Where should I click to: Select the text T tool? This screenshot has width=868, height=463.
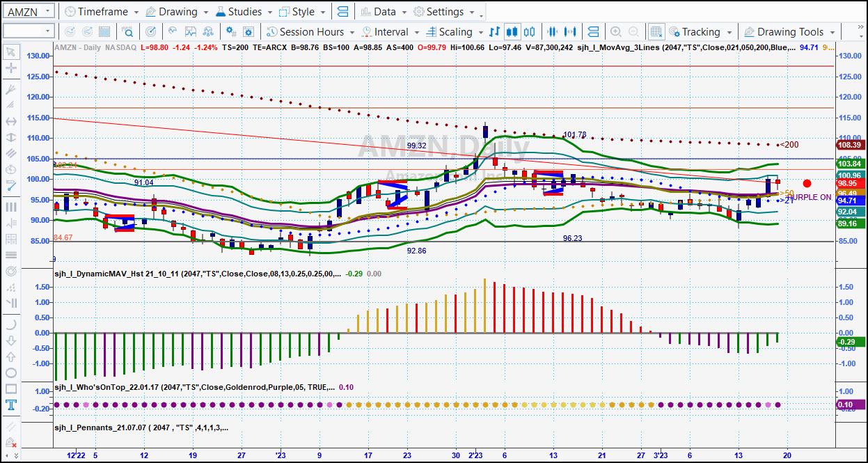(10, 405)
